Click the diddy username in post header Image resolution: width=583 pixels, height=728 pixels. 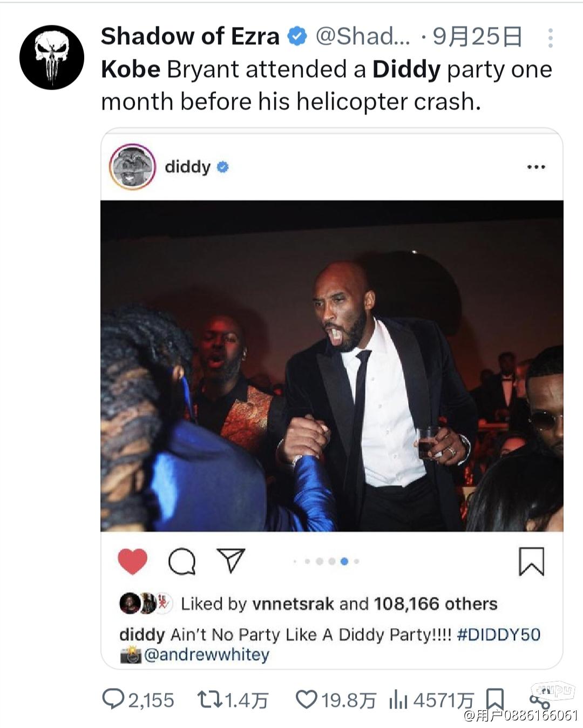click(x=187, y=167)
